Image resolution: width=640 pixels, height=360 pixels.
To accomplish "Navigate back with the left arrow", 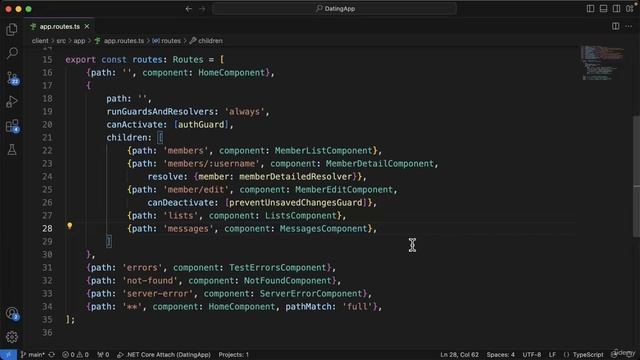I will coord(189,9).
